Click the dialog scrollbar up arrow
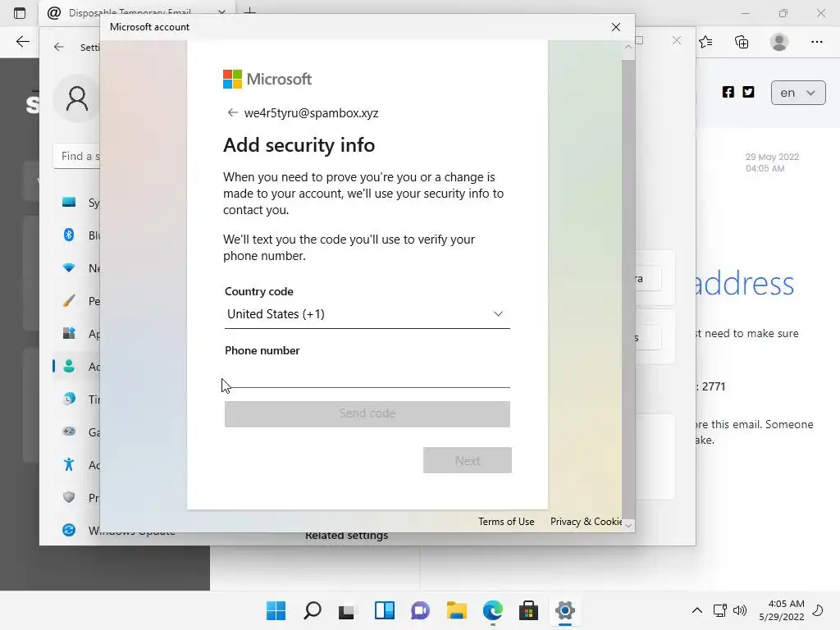This screenshot has width=840, height=630. 628,47
